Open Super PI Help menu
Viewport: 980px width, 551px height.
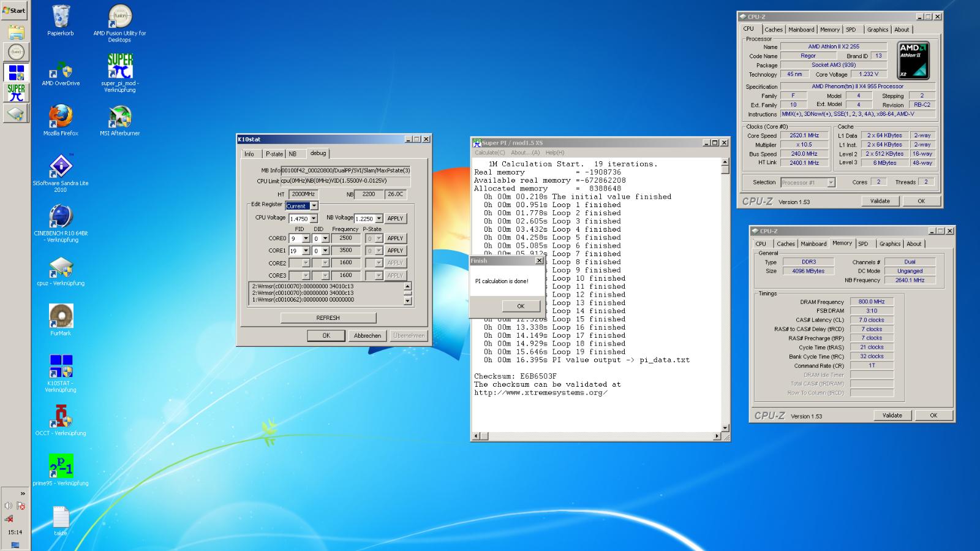click(555, 153)
